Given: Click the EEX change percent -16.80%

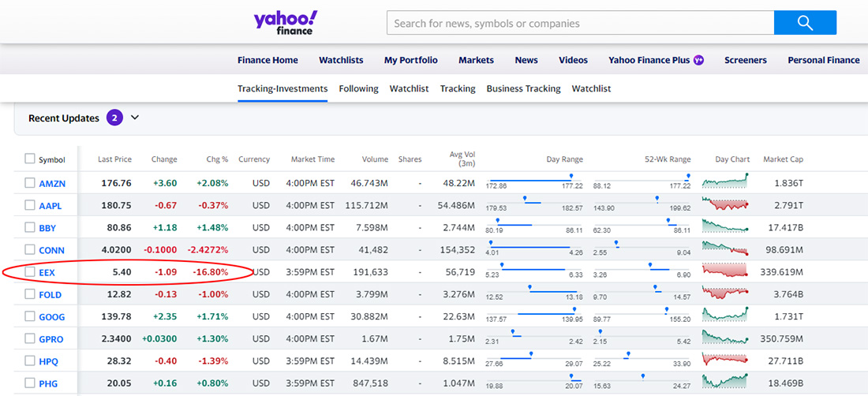Looking at the screenshot, I should [x=211, y=272].
